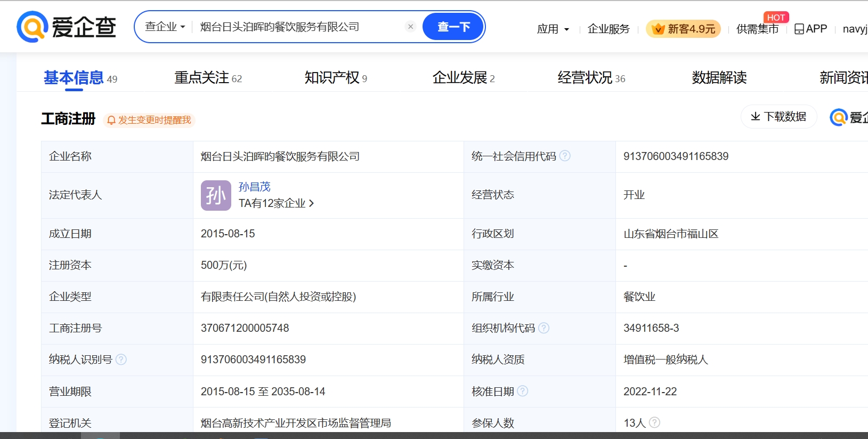Select establishment date 2015-08-15
868x439 pixels.
click(x=228, y=234)
